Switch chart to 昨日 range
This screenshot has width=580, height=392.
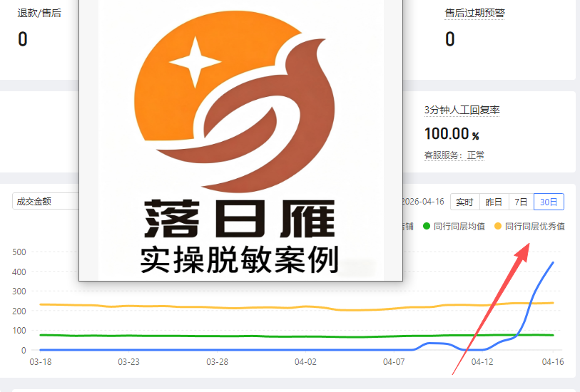pos(494,202)
